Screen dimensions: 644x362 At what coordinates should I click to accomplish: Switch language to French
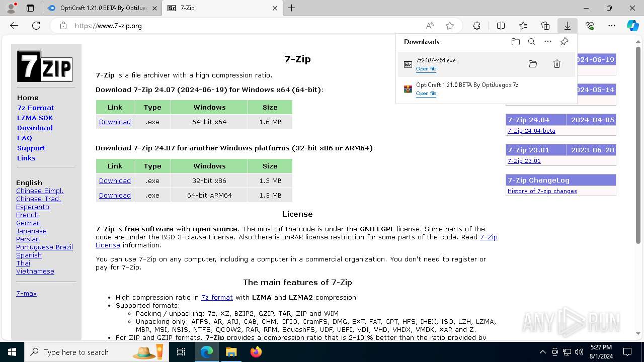27,215
